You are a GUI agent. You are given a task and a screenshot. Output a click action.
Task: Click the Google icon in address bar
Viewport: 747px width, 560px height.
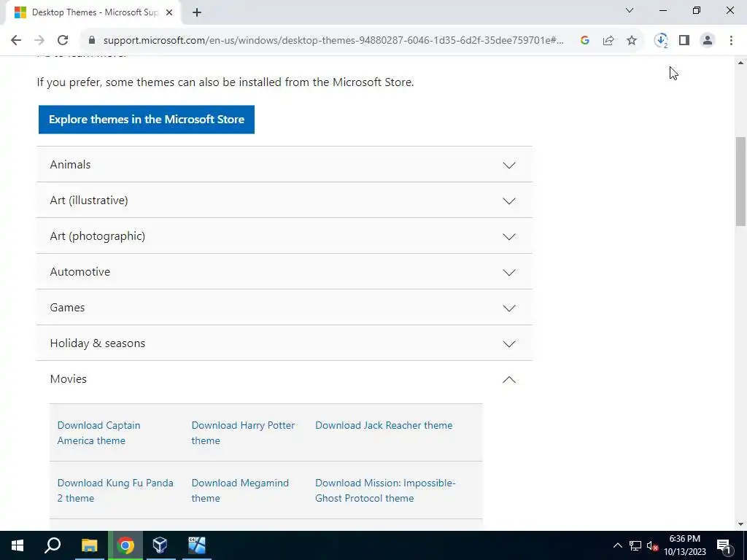pos(585,41)
